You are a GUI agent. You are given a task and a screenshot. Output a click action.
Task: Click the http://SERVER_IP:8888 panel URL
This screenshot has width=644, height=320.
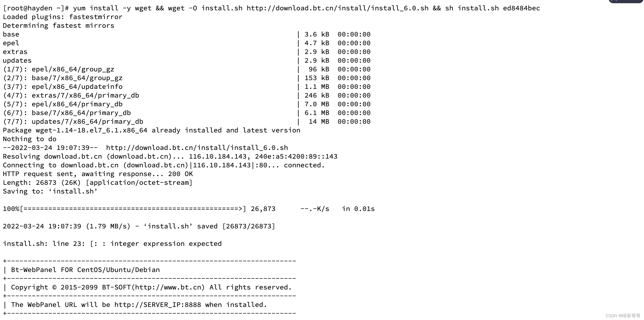click(158, 305)
